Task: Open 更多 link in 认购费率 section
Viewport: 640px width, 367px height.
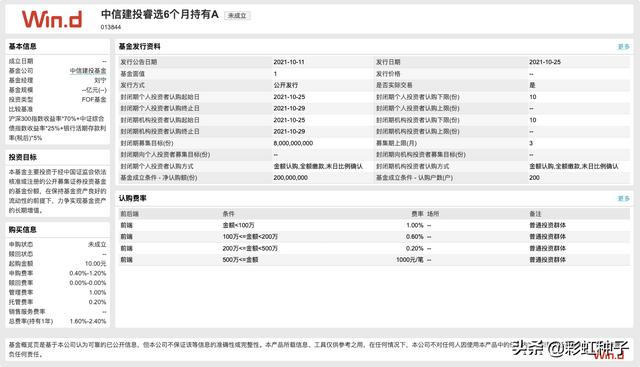Action: click(623, 198)
